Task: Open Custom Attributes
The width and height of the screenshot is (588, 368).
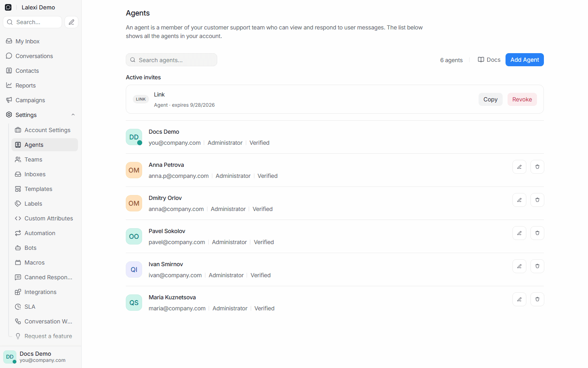Action: click(45, 218)
